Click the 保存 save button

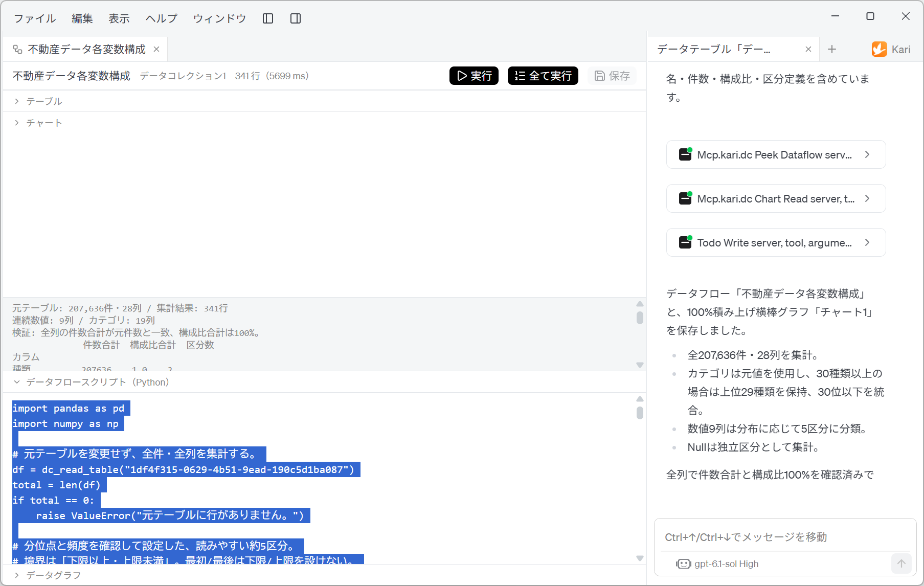point(612,76)
